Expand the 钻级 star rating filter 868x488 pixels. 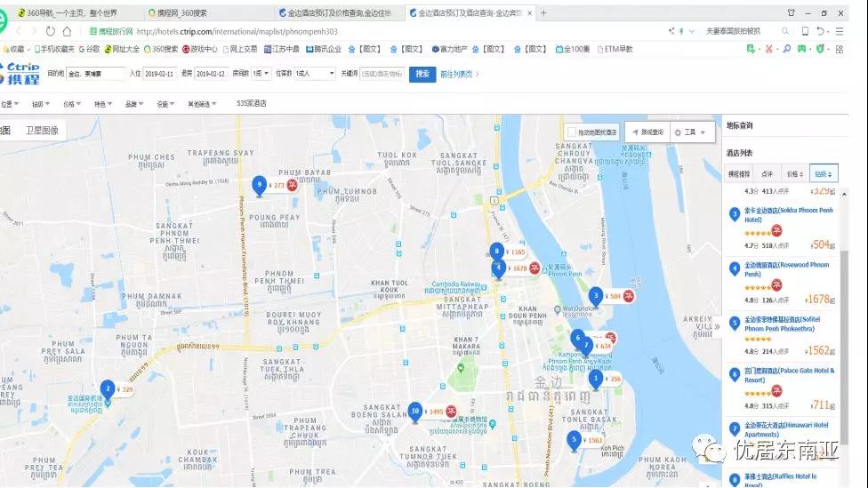pyautogui.click(x=40, y=103)
